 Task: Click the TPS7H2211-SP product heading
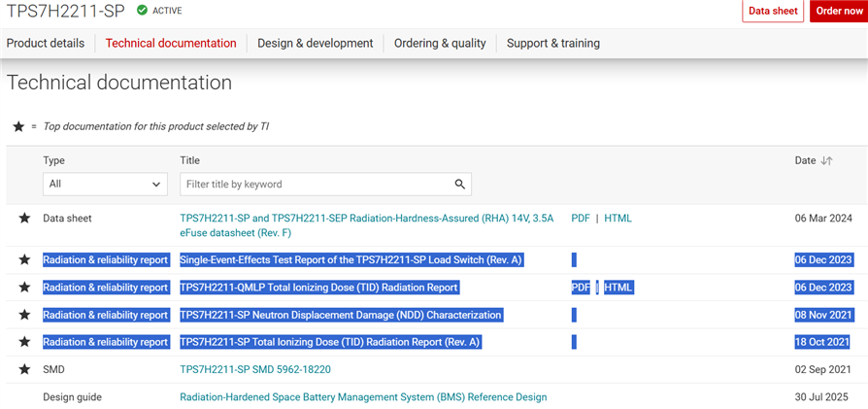pyautogui.click(x=65, y=11)
